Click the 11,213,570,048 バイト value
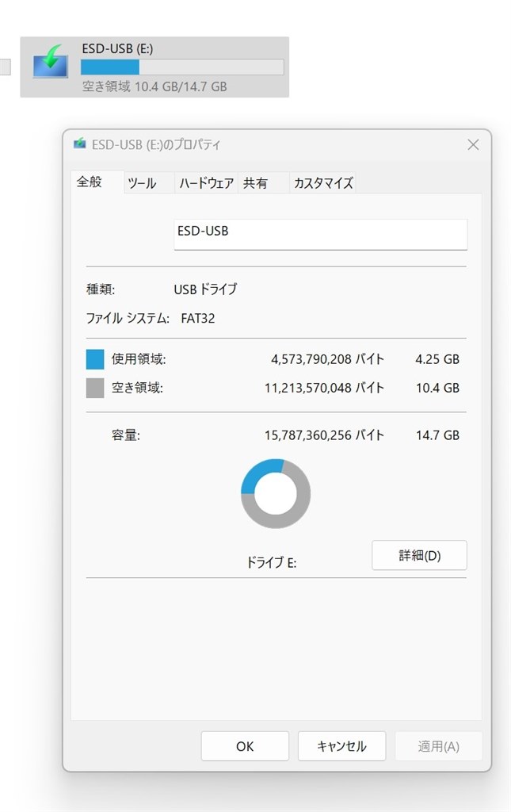The image size is (511, 812). tap(324, 388)
